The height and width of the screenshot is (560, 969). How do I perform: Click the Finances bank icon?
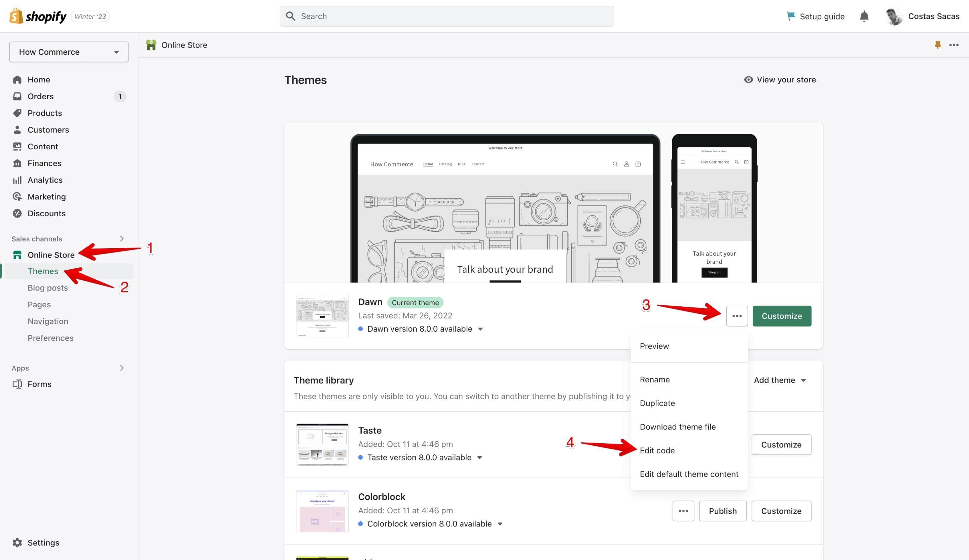(x=17, y=163)
